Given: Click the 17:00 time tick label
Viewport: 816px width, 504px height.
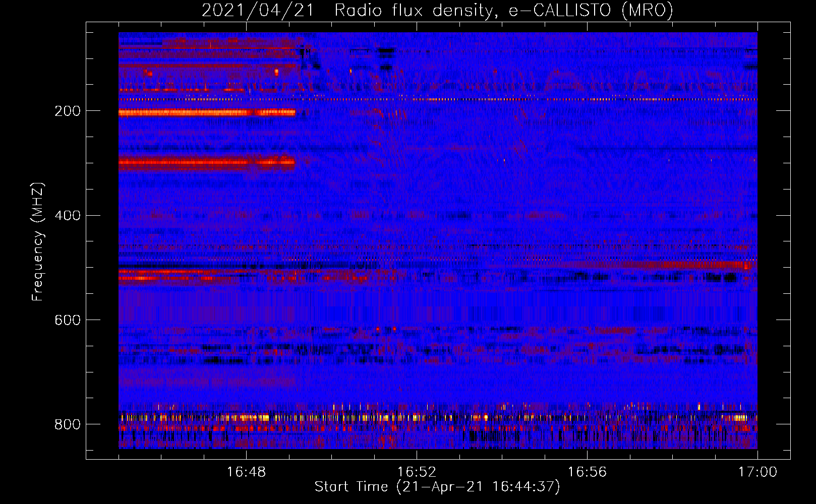Looking at the screenshot, I should 757,472.
